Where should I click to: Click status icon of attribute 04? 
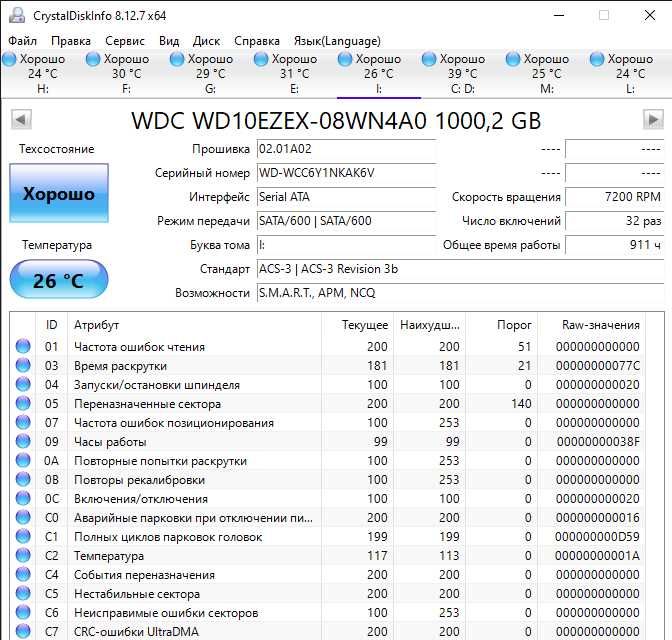point(23,384)
